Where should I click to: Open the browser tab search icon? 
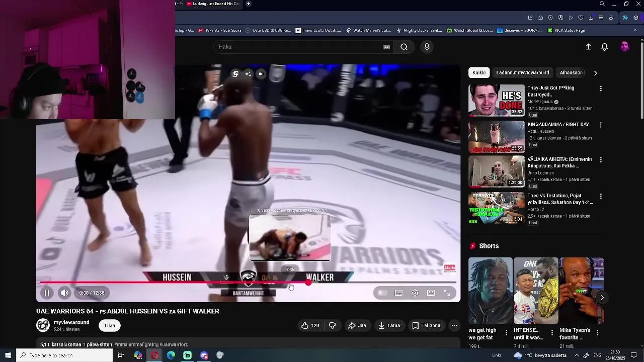(x=602, y=4)
